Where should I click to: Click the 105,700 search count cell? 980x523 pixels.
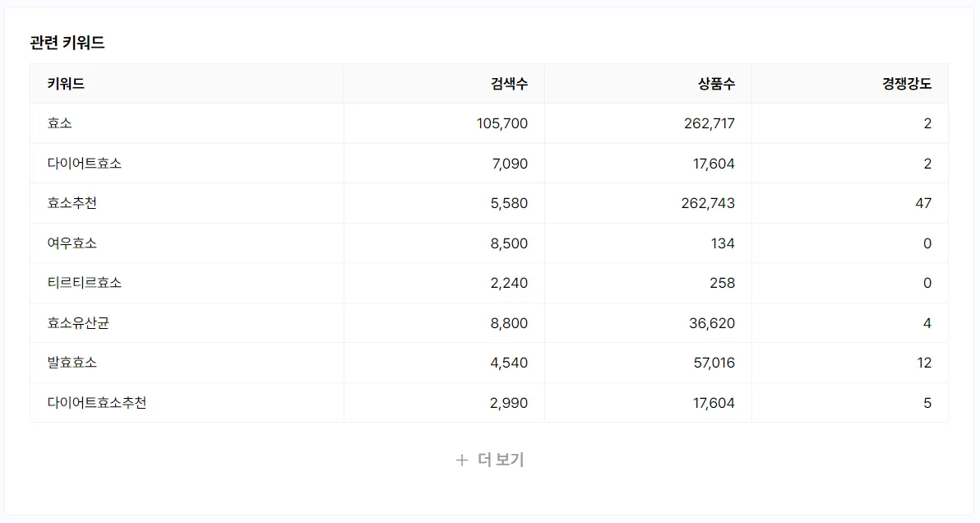pos(502,123)
